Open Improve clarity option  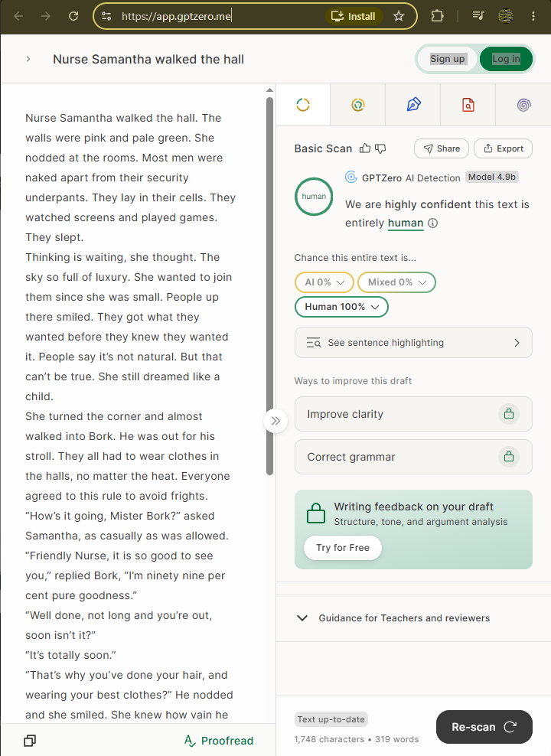(413, 414)
